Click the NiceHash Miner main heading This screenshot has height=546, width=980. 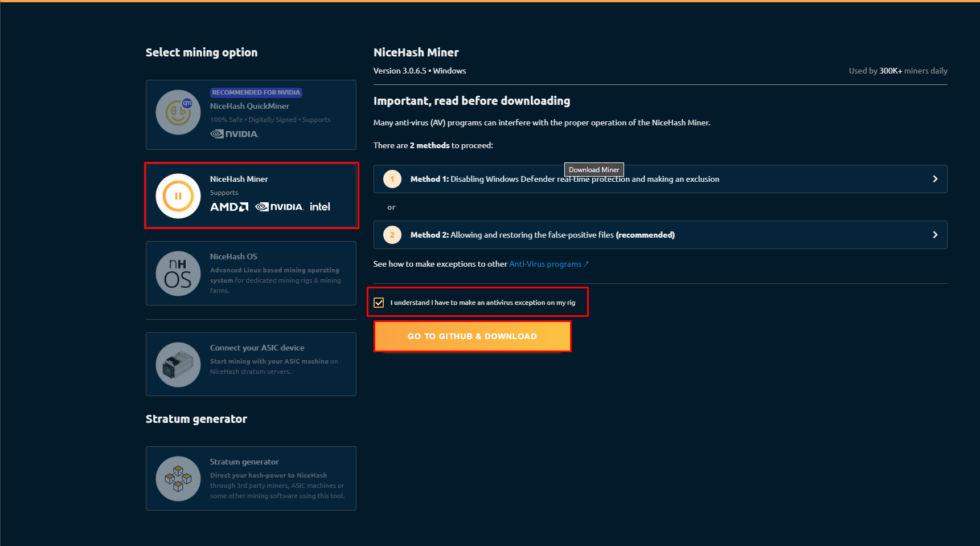(x=416, y=52)
